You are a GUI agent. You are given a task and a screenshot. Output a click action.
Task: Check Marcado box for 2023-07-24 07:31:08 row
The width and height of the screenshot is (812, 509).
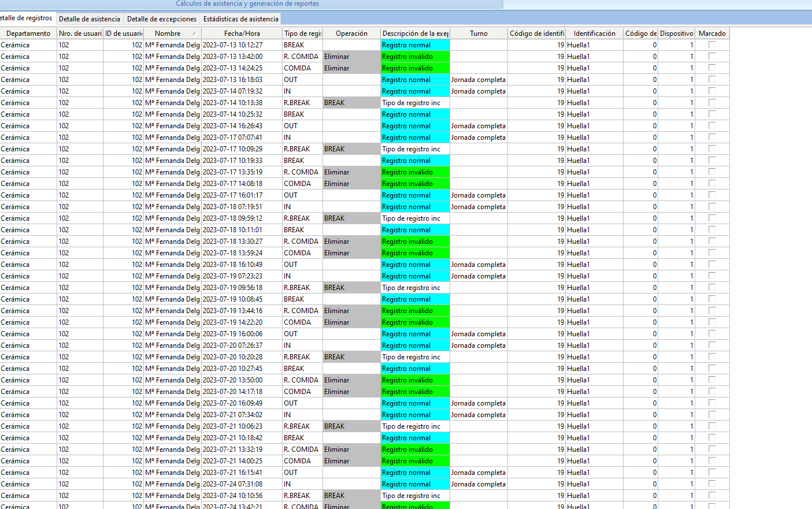(x=712, y=484)
